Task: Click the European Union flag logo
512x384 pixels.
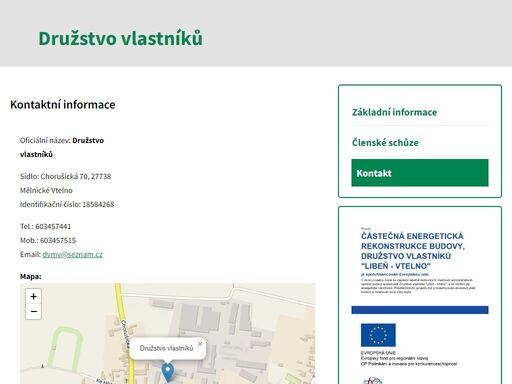Action: 378,335
